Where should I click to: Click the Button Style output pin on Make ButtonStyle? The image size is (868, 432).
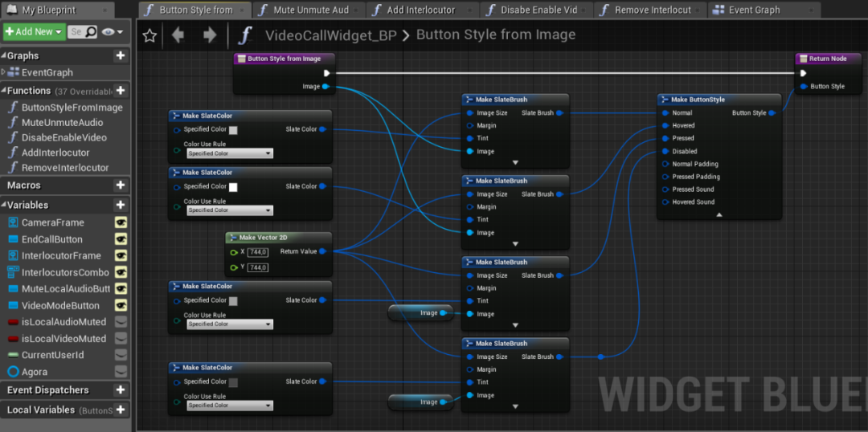pos(772,113)
